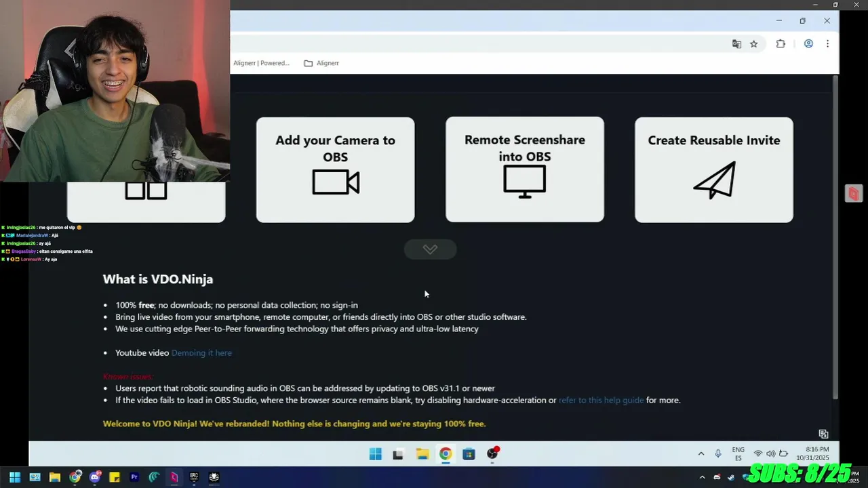
Task: Click the streamer webcam overlay
Action: [x=115, y=91]
